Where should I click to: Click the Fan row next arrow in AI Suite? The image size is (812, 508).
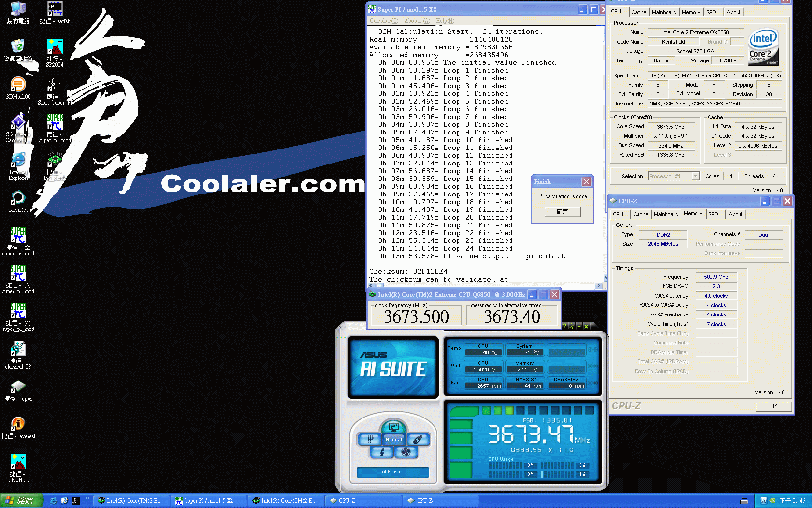(x=595, y=383)
